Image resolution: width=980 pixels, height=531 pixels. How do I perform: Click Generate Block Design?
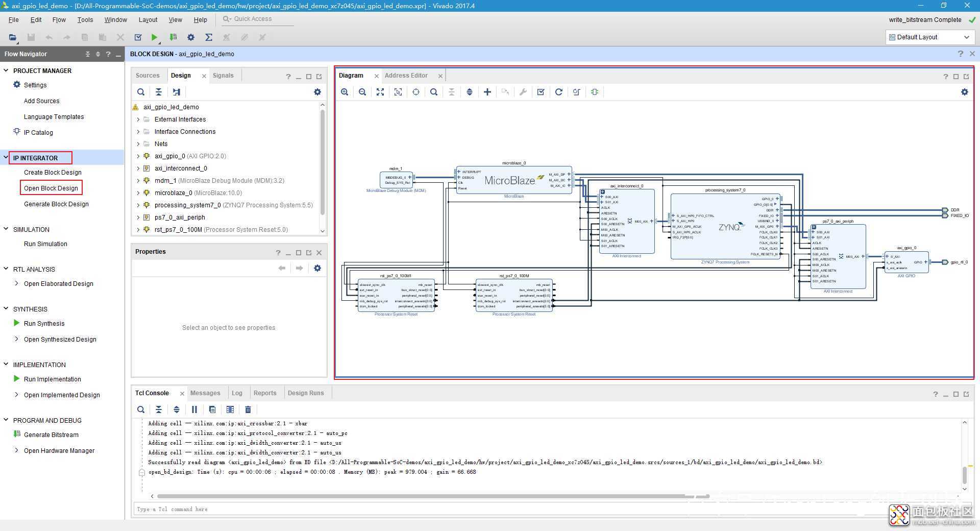pos(56,204)
